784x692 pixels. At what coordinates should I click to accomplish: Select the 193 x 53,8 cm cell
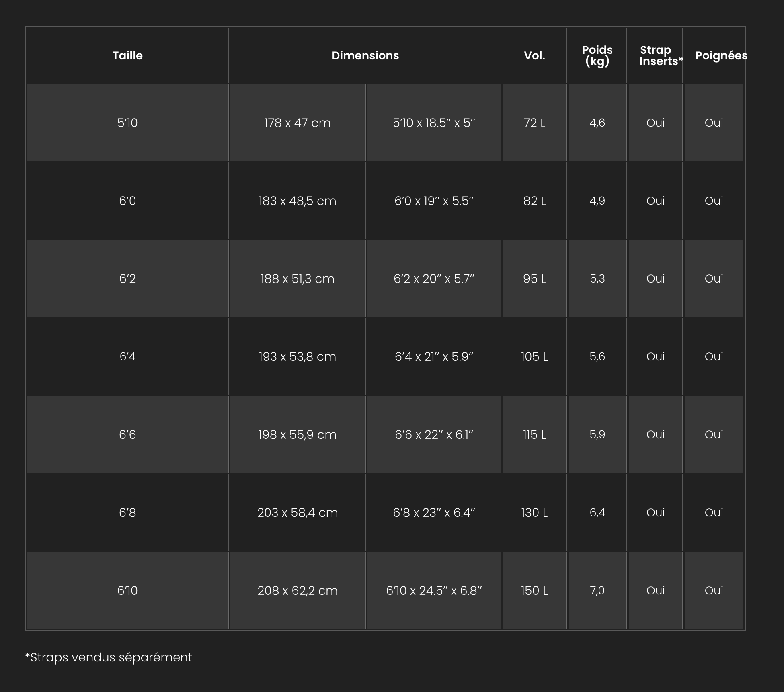[298, 356]
